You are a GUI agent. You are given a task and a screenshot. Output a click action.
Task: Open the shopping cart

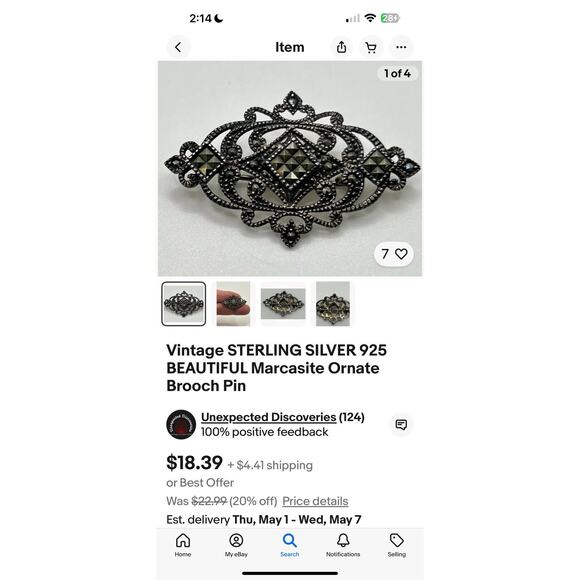tap(371, 47)
